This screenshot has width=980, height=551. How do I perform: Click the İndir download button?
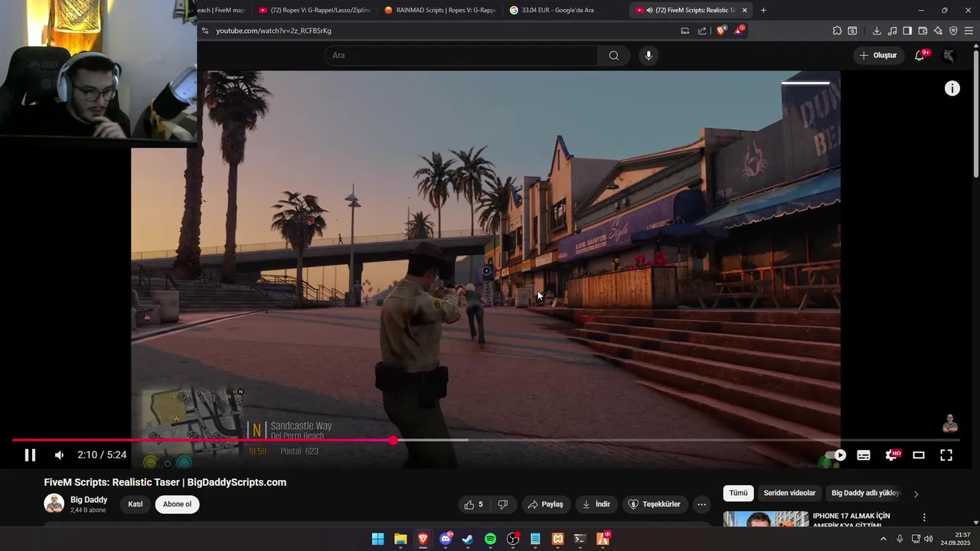[x=596, y=504]
